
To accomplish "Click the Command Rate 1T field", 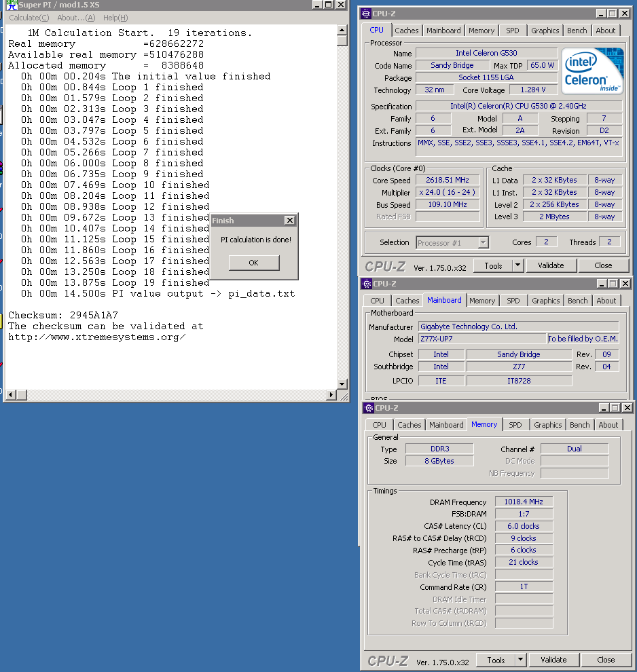I will pos(524,586).
